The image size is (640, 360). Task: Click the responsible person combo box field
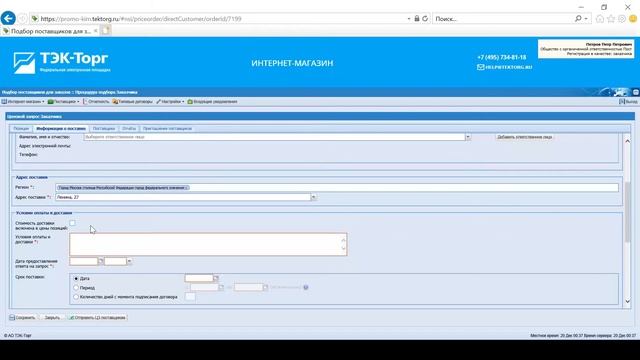[x=274, y=137]
